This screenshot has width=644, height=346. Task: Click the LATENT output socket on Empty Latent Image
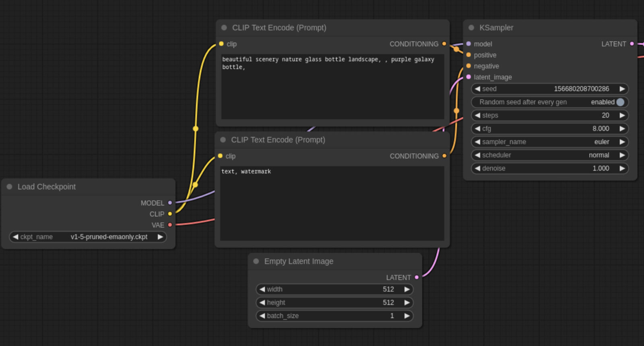417,277
